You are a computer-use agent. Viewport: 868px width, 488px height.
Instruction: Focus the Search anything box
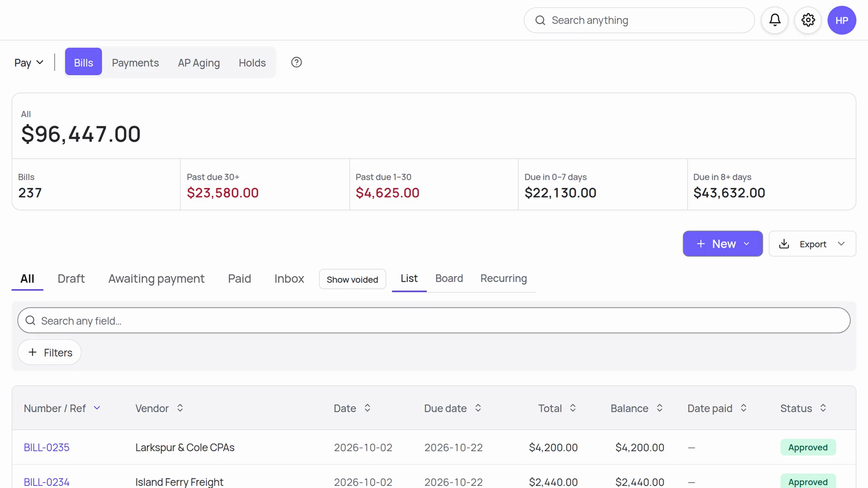639,20
